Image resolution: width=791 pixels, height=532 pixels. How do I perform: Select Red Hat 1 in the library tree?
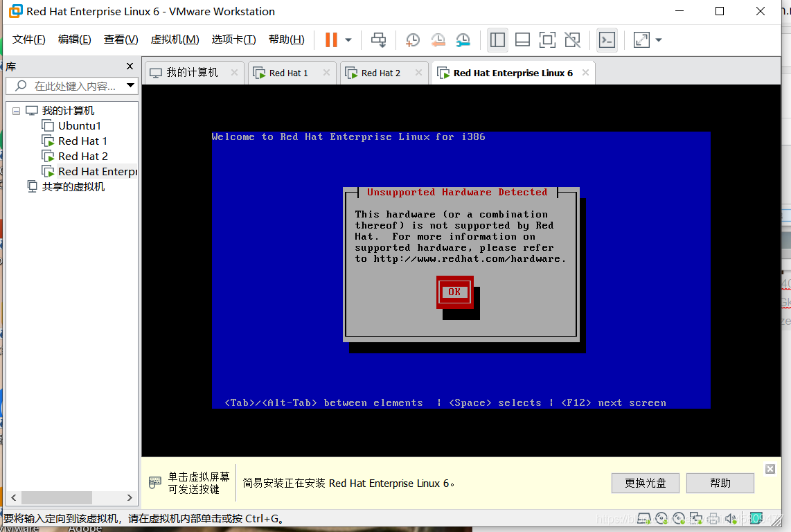click(82, 141)
